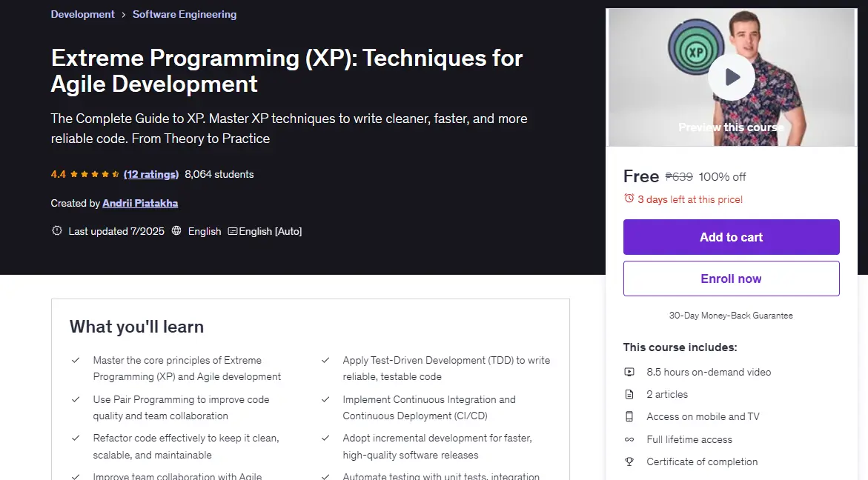Click the 100% off discount text
868x480 pixels.
pos(723,177)
